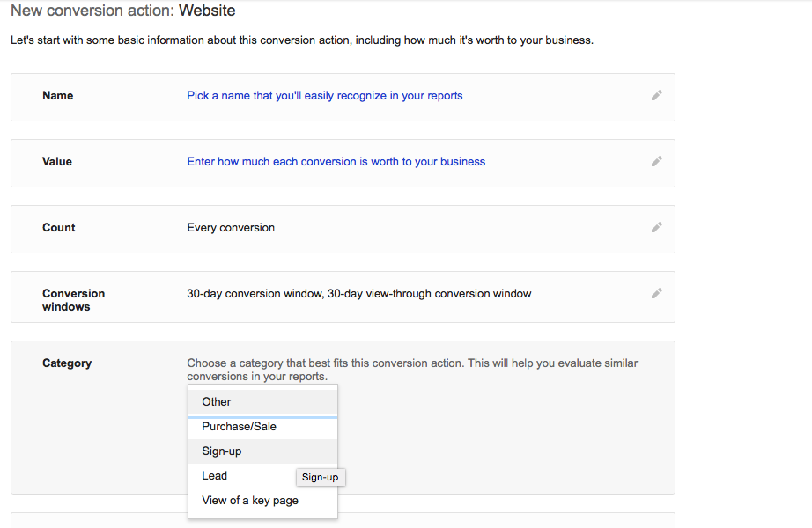Click the pencil edit icon in Count row
The width and height of the screenshot is (812, 528).
(x=657, y=227)
